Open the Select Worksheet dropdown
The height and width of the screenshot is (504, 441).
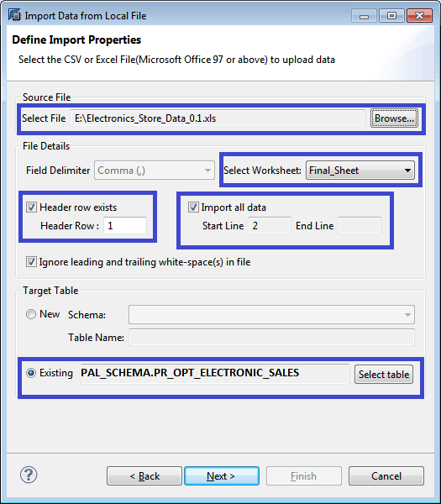360,170
